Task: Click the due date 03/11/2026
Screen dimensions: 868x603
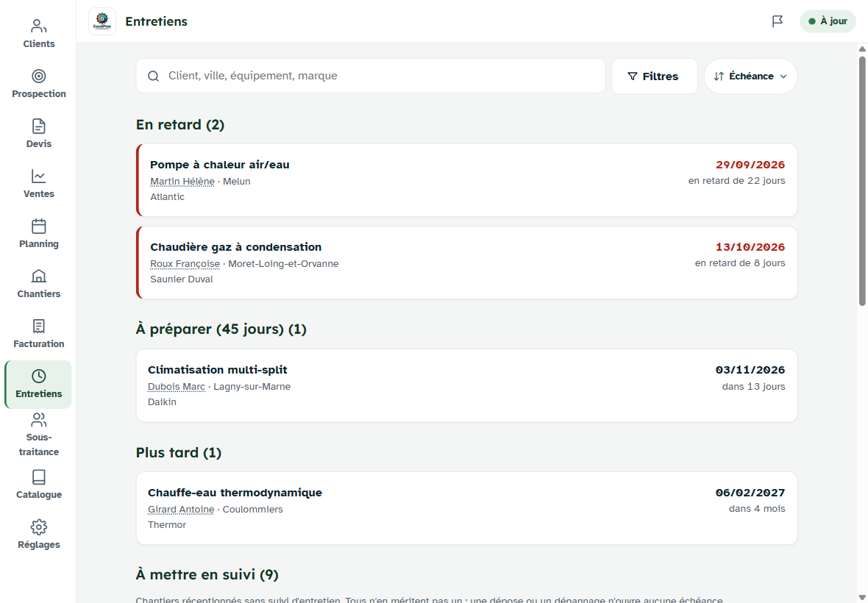Action: pos(750,370)
